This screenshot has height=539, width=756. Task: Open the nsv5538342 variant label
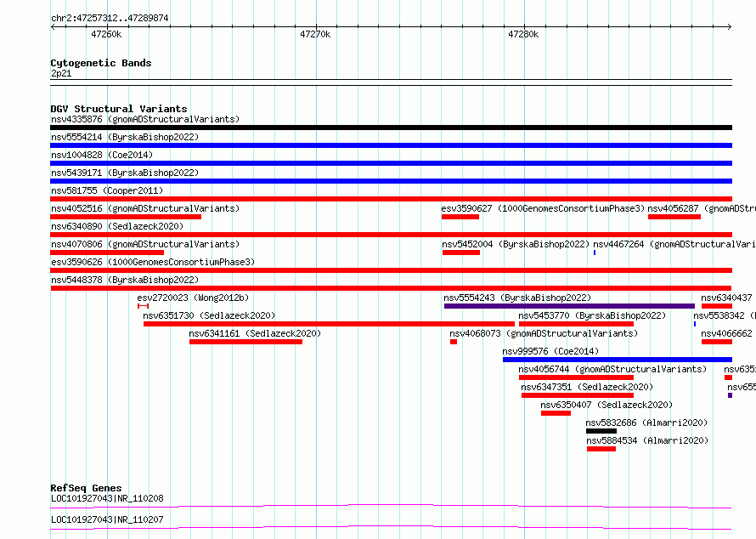click(x=725, y=315)
